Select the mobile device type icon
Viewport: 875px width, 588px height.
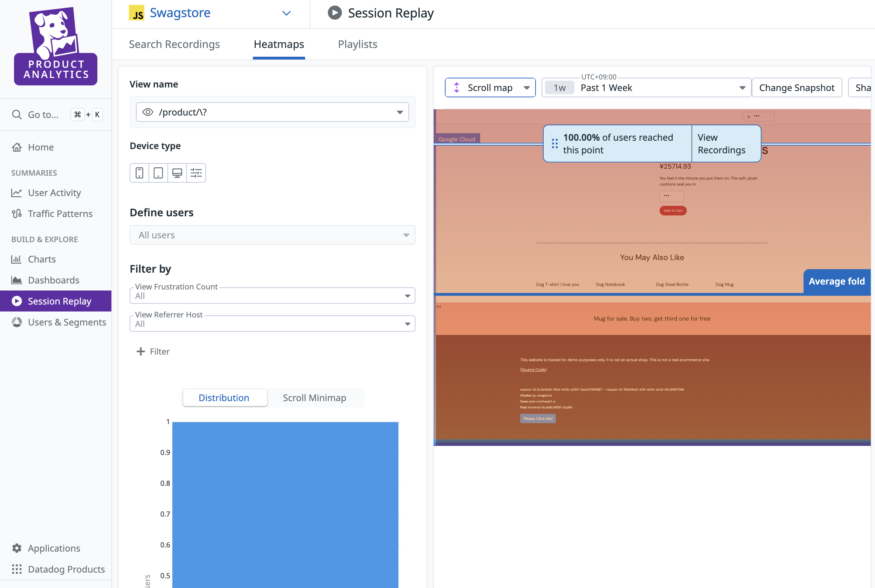pos(139,173)
